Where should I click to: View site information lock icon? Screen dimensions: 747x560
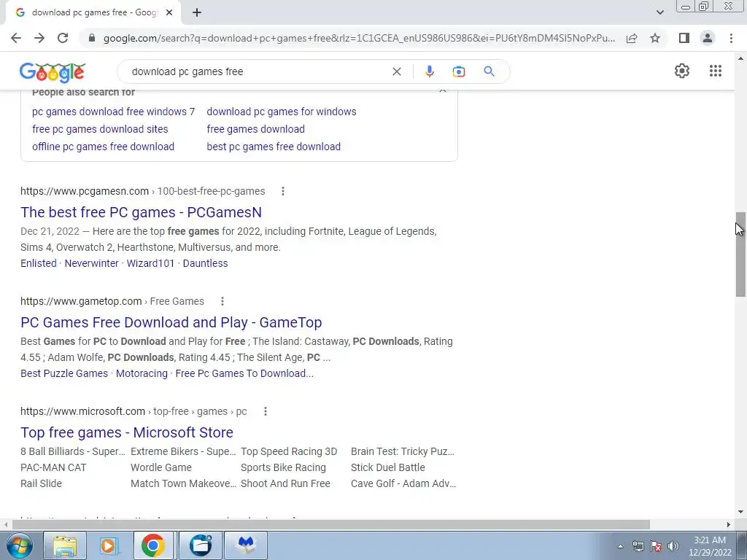pyautogui.click(x=92, y=38)
